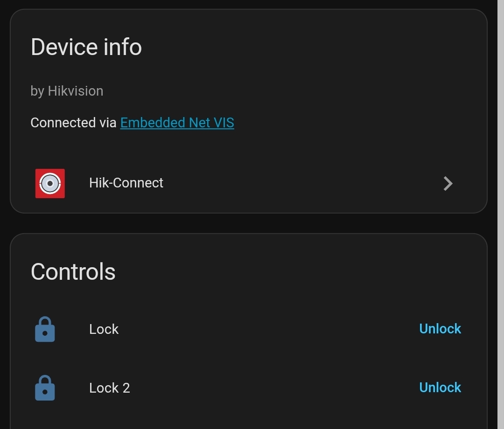Click the Device info heading

86,47
